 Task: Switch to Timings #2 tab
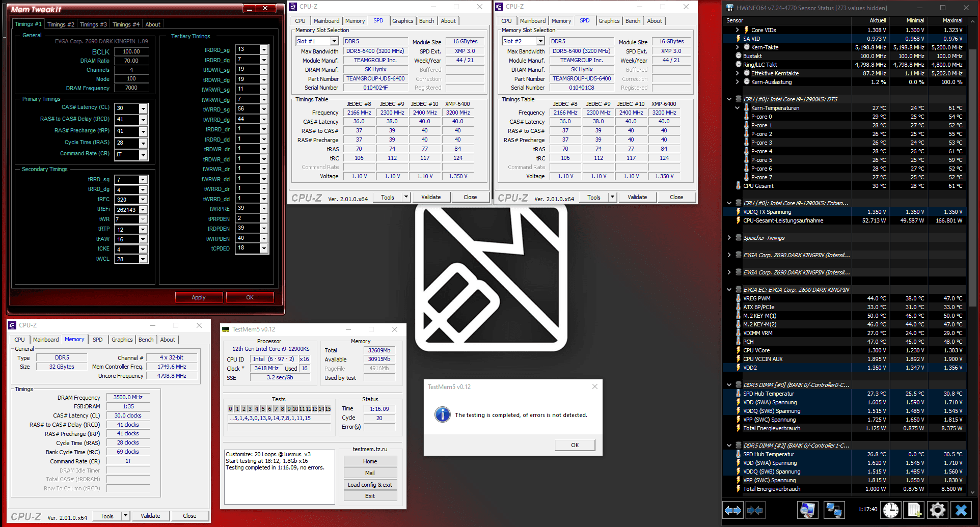coord(61,24)
